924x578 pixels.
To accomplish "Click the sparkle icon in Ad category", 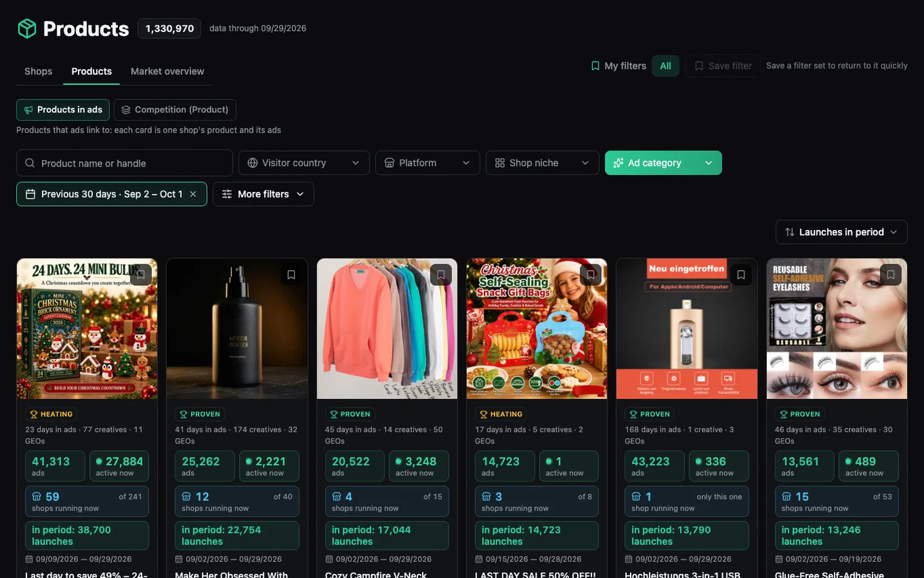I will tap(618, 163).
